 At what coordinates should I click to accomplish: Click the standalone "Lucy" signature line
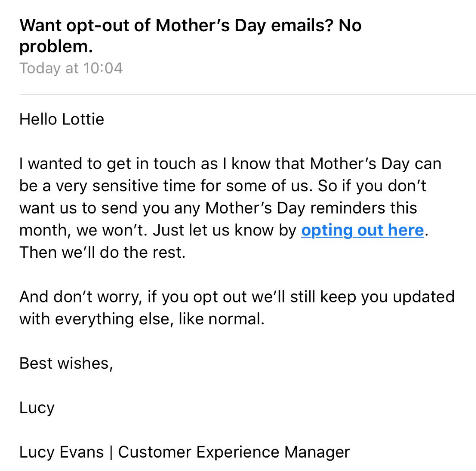point(37,408)
